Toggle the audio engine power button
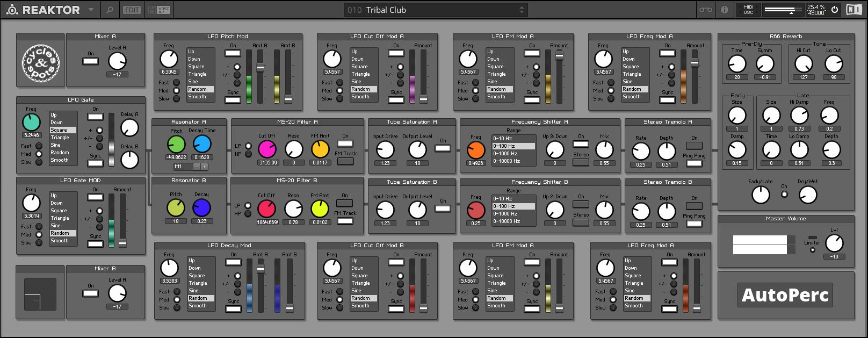Image resolution: width=868 pixels, height=338 pixels. [x=834, y=10]
